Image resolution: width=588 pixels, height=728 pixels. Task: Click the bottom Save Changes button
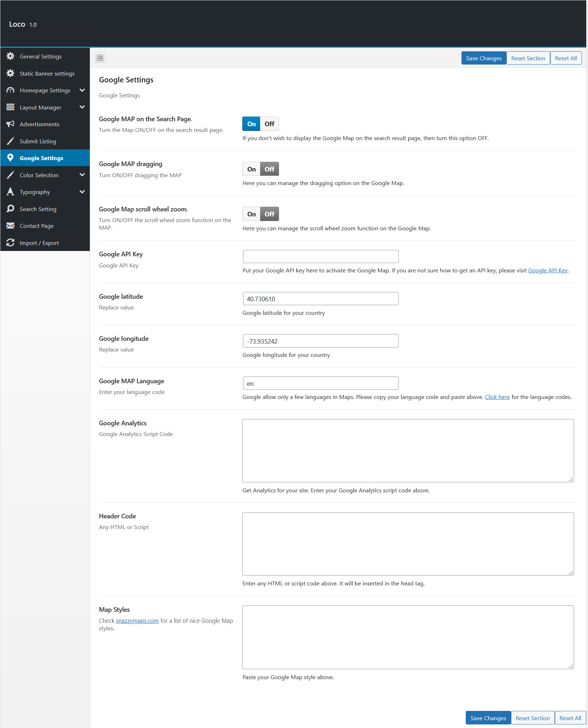[488, 718]
